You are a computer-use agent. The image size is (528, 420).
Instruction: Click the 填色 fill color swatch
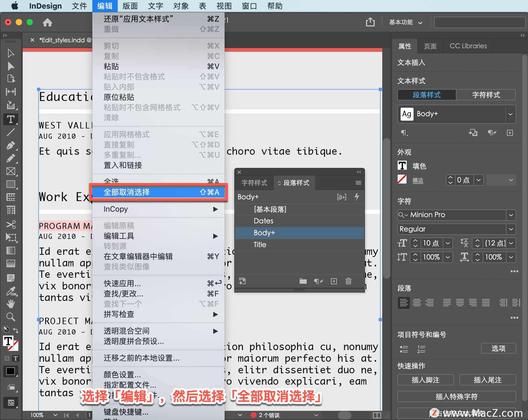tap(402, 166)
